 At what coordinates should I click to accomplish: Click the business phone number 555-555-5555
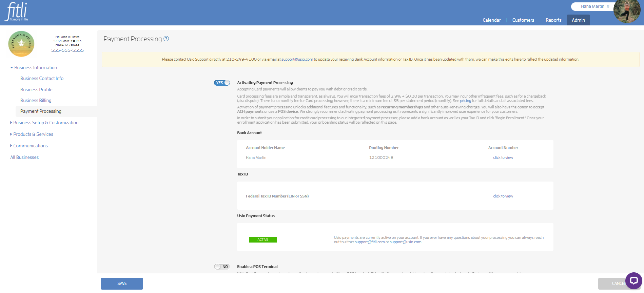point(67,50)
